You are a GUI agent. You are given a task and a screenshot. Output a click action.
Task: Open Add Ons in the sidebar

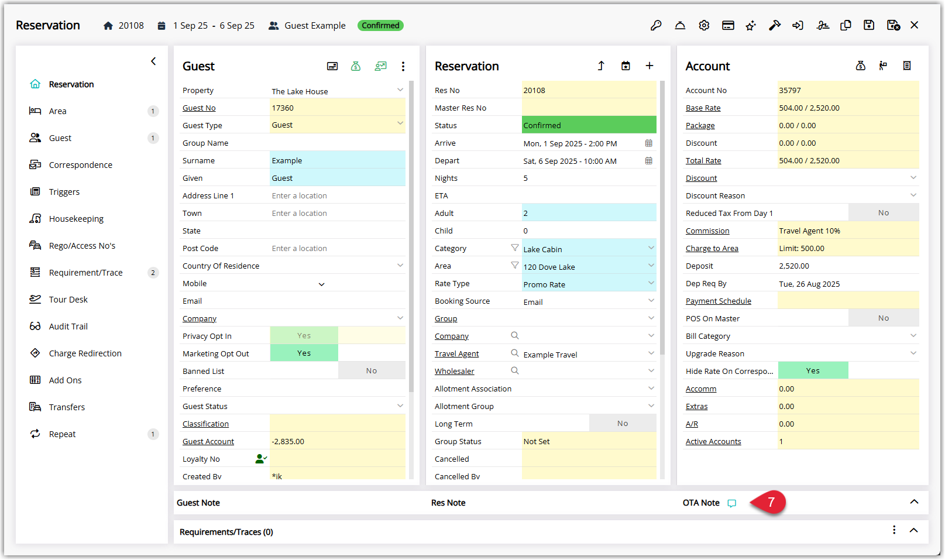tap(66, 380)
